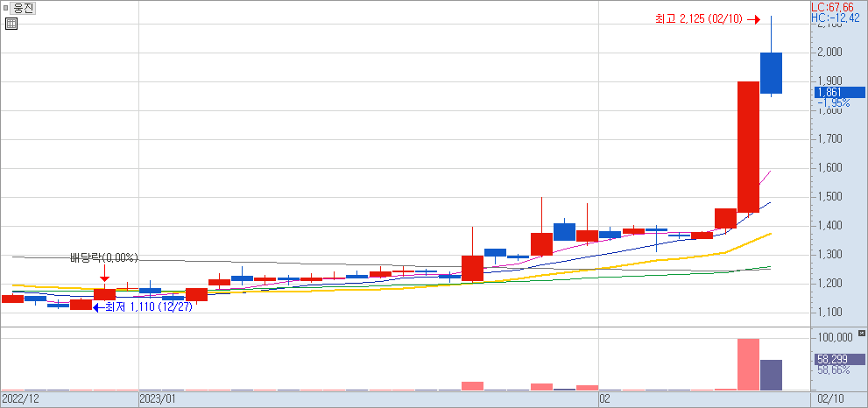Click the 웅진 stock name button
868x408 pixels.
tap(25, 8)
